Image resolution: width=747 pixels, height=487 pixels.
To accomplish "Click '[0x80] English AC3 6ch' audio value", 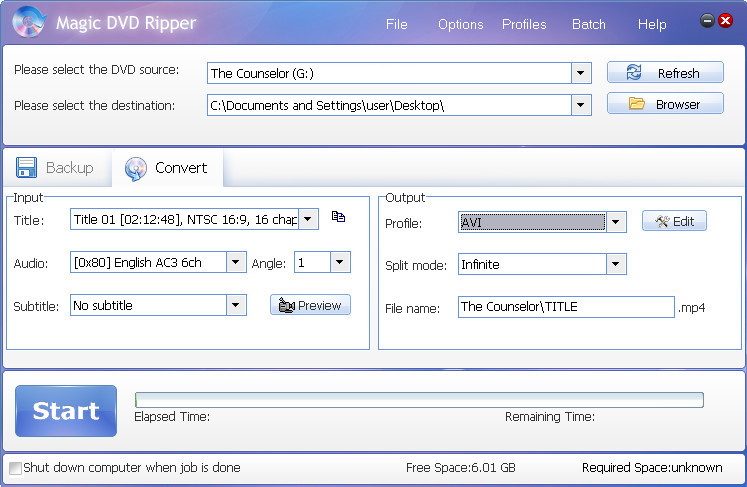I will click(138, 263).
